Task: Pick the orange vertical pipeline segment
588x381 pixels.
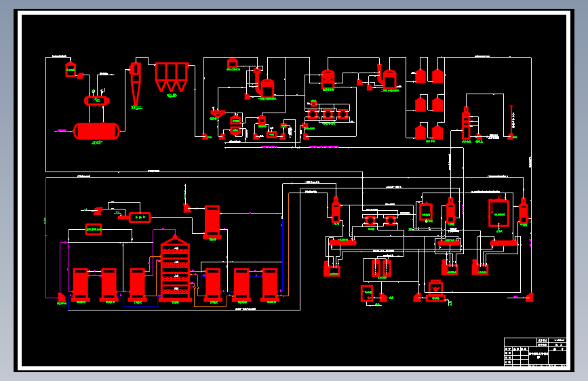Action: click(288, 244)
